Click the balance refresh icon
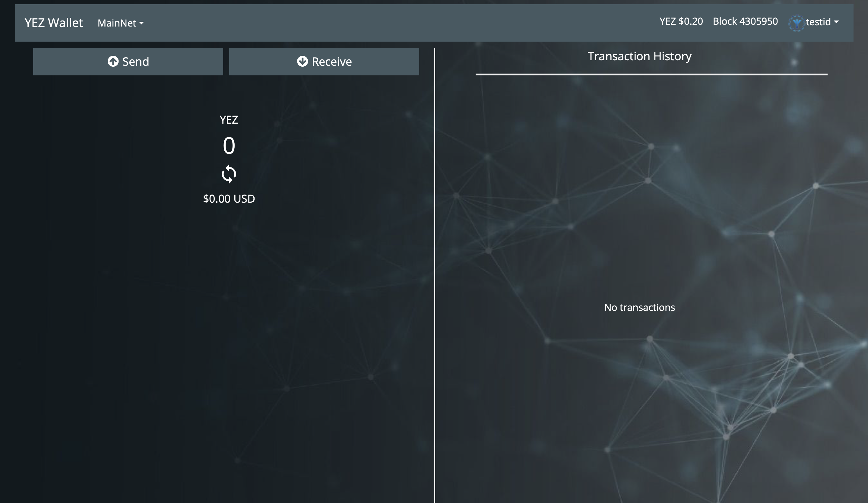 coord(229,174)
